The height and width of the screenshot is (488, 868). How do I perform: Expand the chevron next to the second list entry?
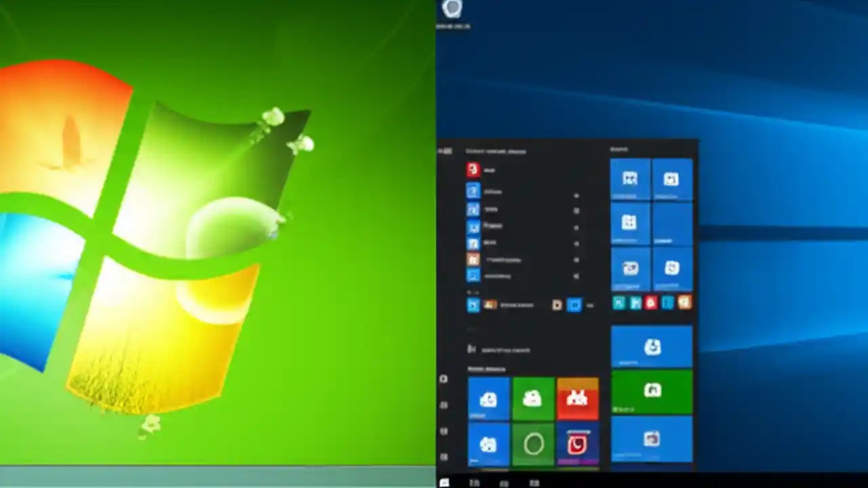576,211
